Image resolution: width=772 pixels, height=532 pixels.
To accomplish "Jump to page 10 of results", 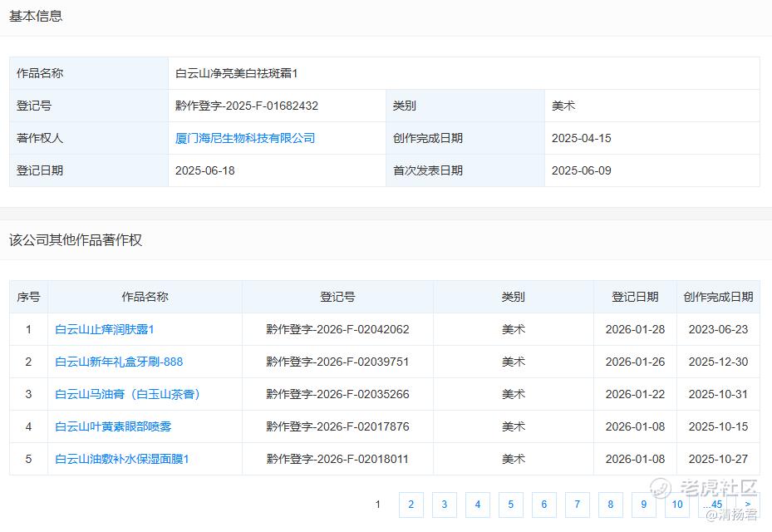I will click(677, 505).
